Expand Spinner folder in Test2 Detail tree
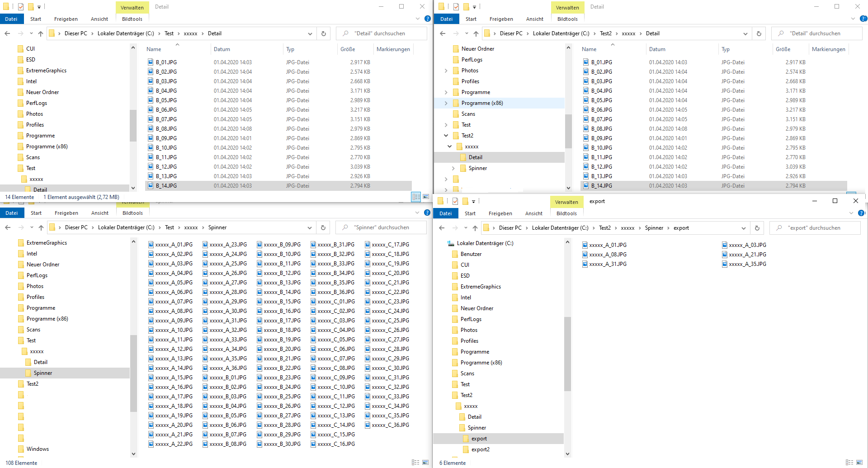This screenshot has height=468, width=868. tap(453, 168)
